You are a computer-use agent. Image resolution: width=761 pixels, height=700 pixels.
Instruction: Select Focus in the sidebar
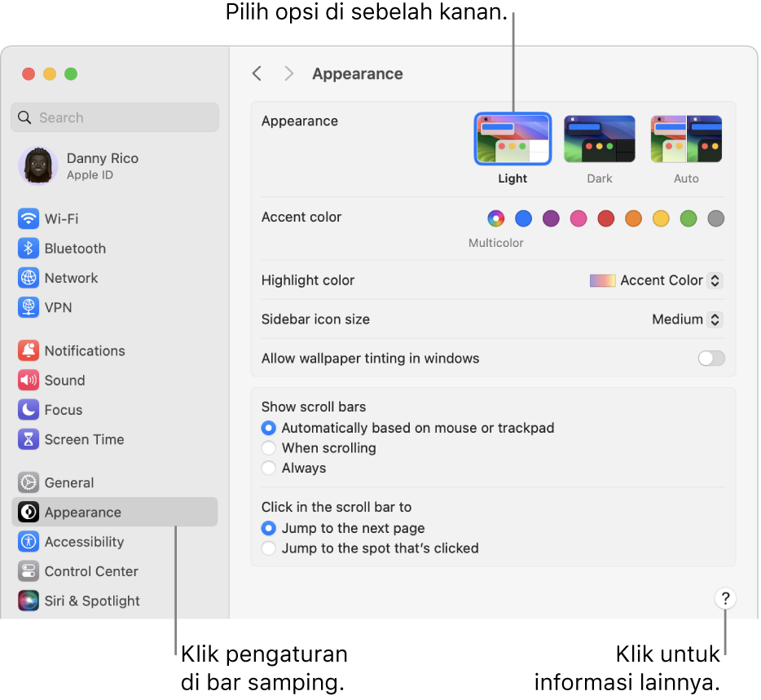[x=59, y=410]
